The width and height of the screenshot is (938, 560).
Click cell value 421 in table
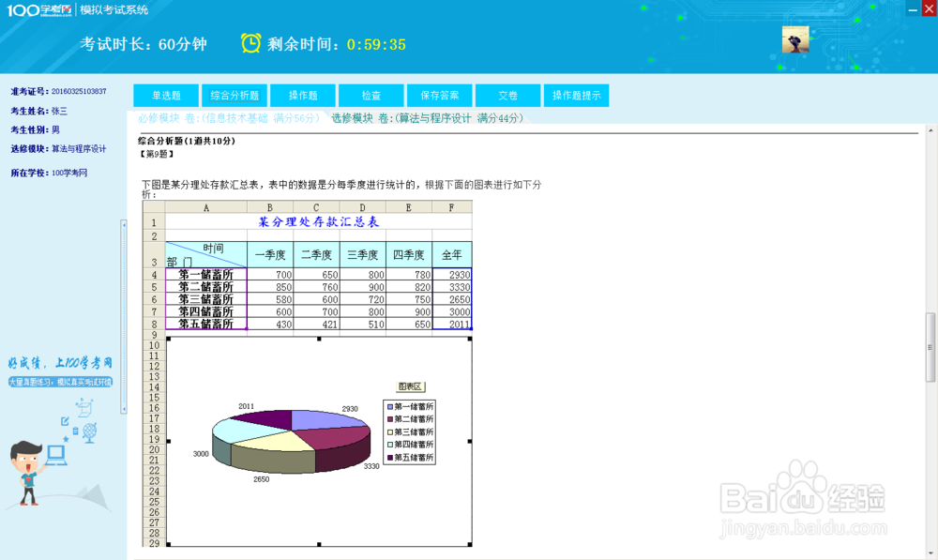click(316, 324)
